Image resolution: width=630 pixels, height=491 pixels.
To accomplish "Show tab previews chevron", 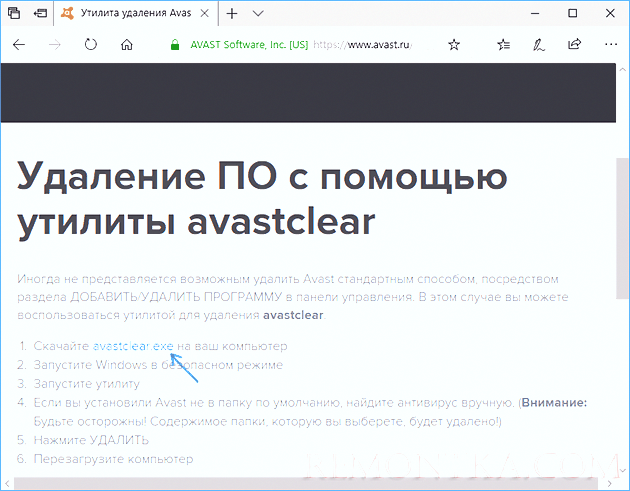I will pyautogui.click(x=258, y=13).
